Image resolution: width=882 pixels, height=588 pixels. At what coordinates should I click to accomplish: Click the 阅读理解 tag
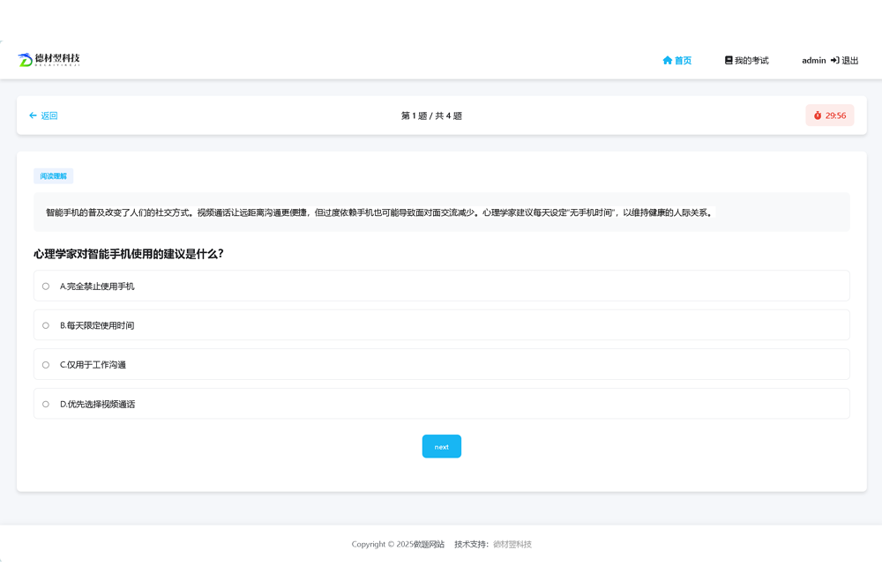pos(54,176)
